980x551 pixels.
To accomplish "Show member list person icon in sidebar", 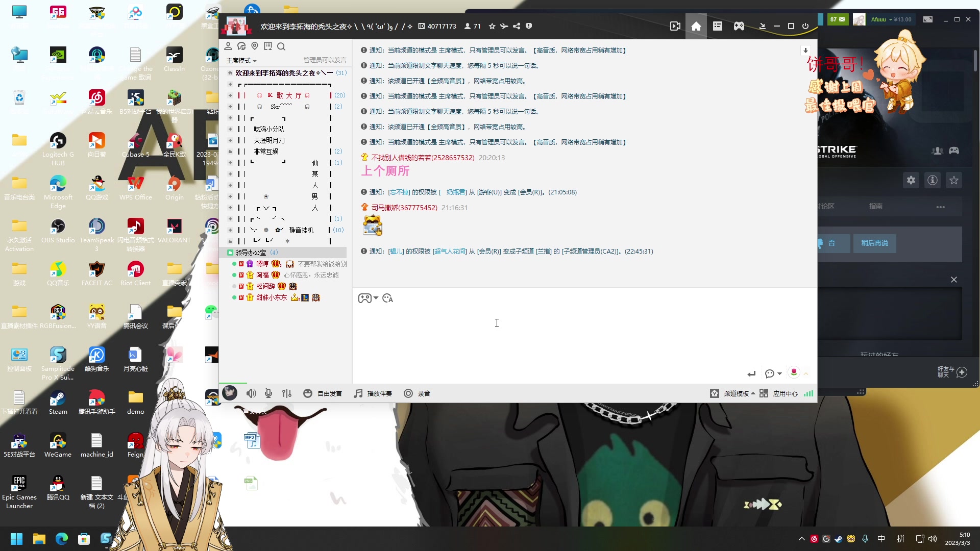I will 228,46.
